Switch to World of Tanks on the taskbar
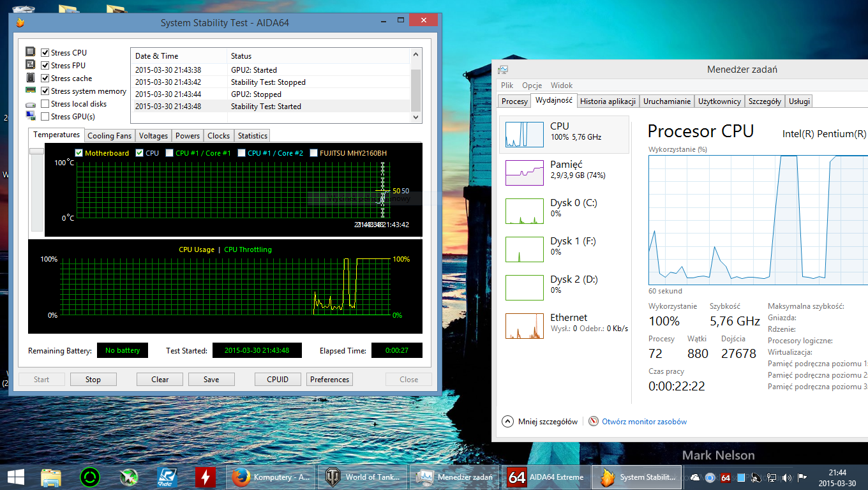The height and width of the screenshot is (490, 868). (x=363, y=477)
